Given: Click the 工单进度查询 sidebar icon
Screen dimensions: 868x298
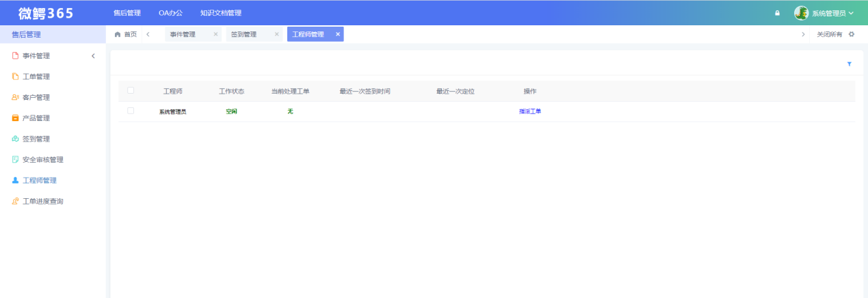Looking at the screenshot, I should coord(15,202).
